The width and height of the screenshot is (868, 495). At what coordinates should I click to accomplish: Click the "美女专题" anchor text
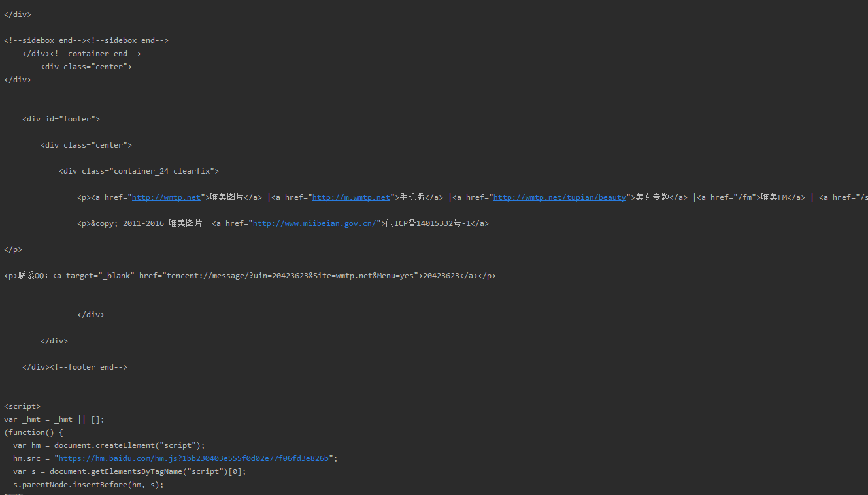pyautogui.click(x=652, y=197)
